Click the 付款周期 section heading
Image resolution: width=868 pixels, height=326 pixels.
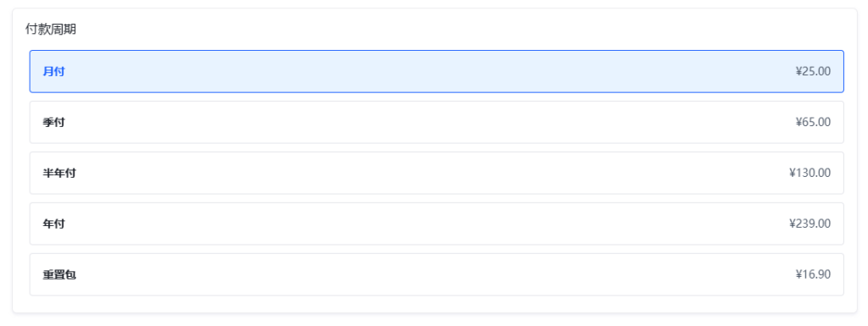point(51,30)
